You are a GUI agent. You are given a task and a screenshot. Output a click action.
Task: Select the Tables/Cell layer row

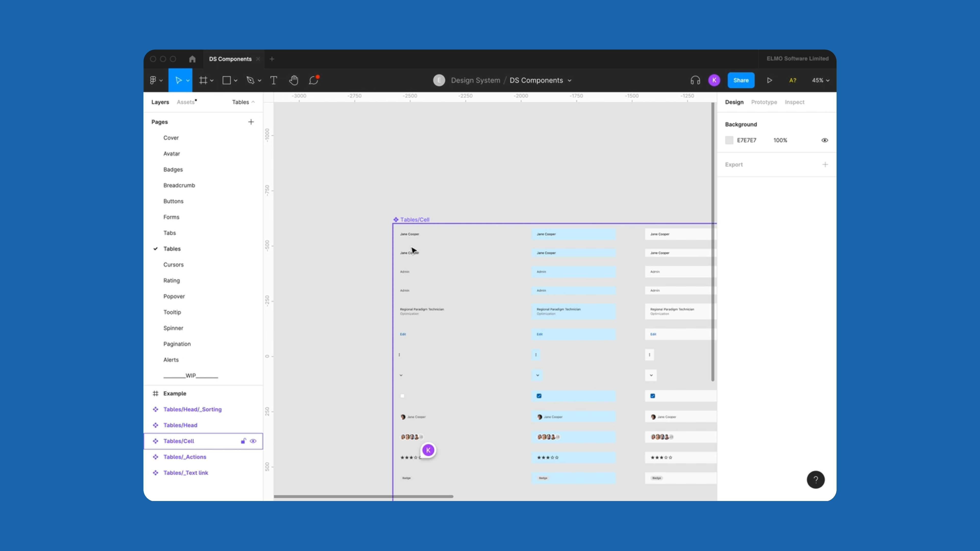203,441
